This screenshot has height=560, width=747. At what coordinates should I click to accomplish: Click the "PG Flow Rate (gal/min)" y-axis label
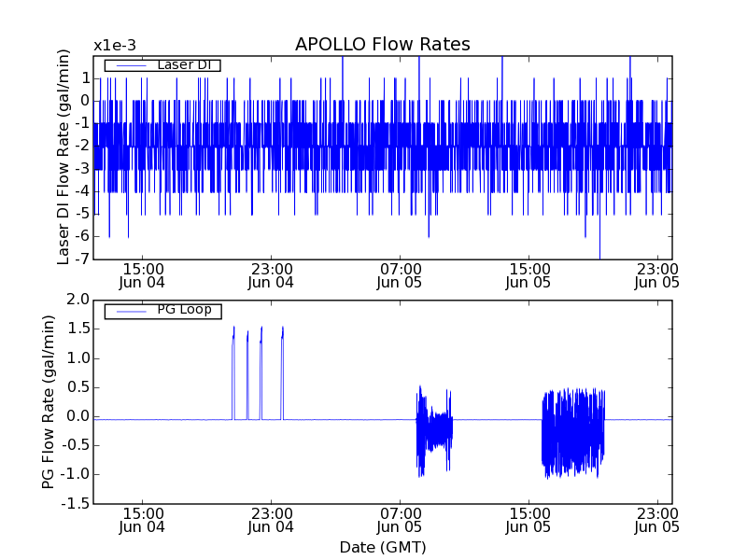[x=48, y=401]
